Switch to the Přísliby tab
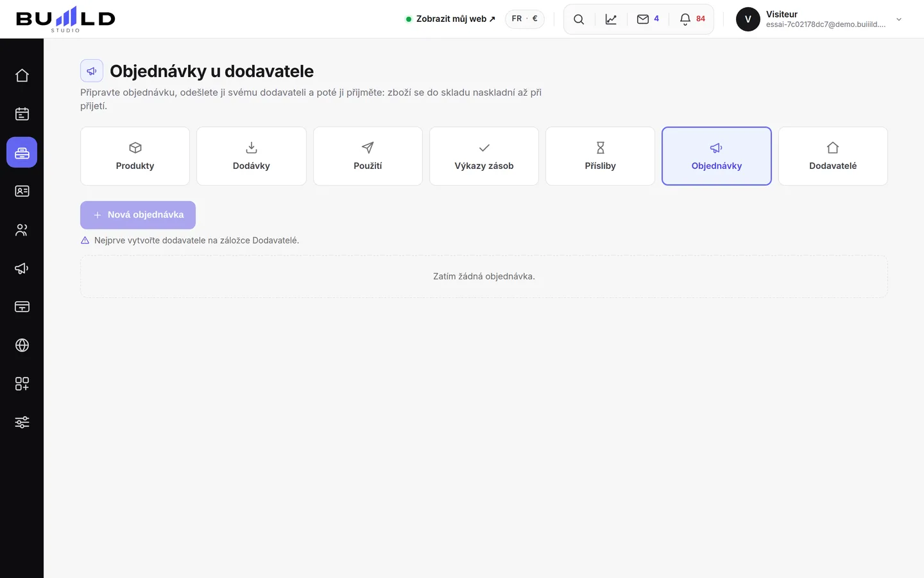Screen dimensions: 924x578 (601, 156)
